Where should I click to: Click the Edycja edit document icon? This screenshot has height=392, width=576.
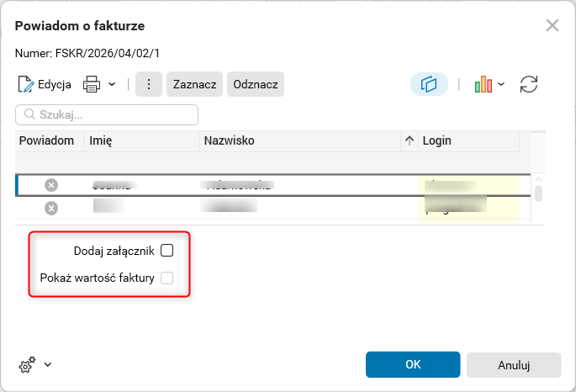pos(26,84)
